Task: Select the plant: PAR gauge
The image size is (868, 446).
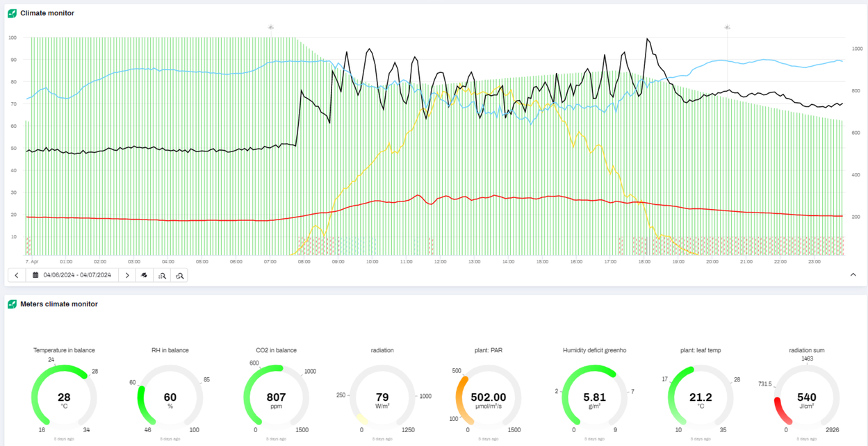Action: coord(488,397)
